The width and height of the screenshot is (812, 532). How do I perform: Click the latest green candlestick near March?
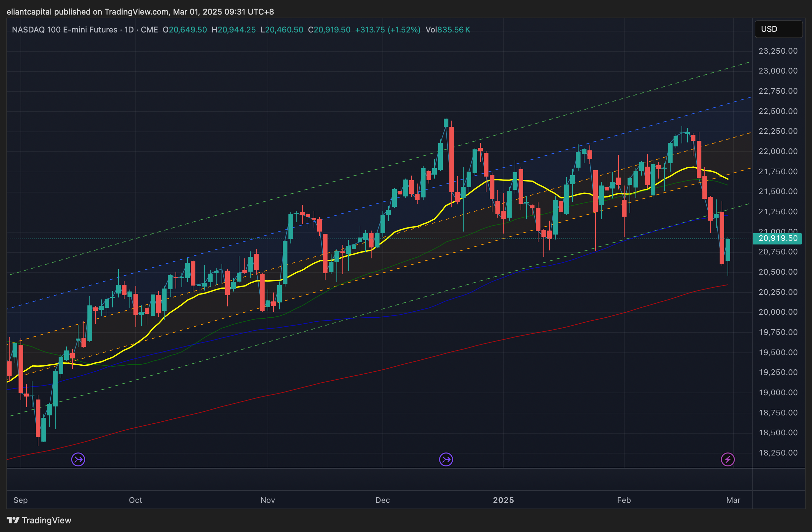tap(728, 250)
